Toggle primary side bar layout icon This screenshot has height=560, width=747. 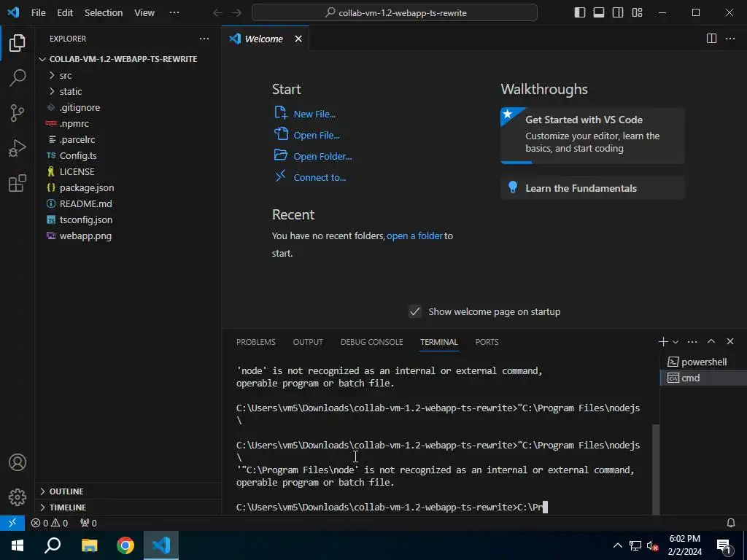click(x=580, y=13)
